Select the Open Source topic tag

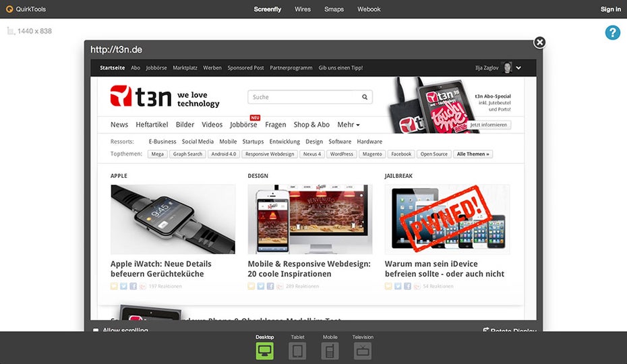pyautogui.click(x=434, y=154)
